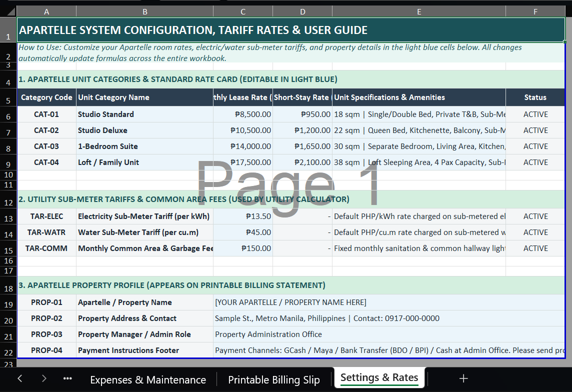
Task: Click the How to Use instruction text
Action: [290, 52]
